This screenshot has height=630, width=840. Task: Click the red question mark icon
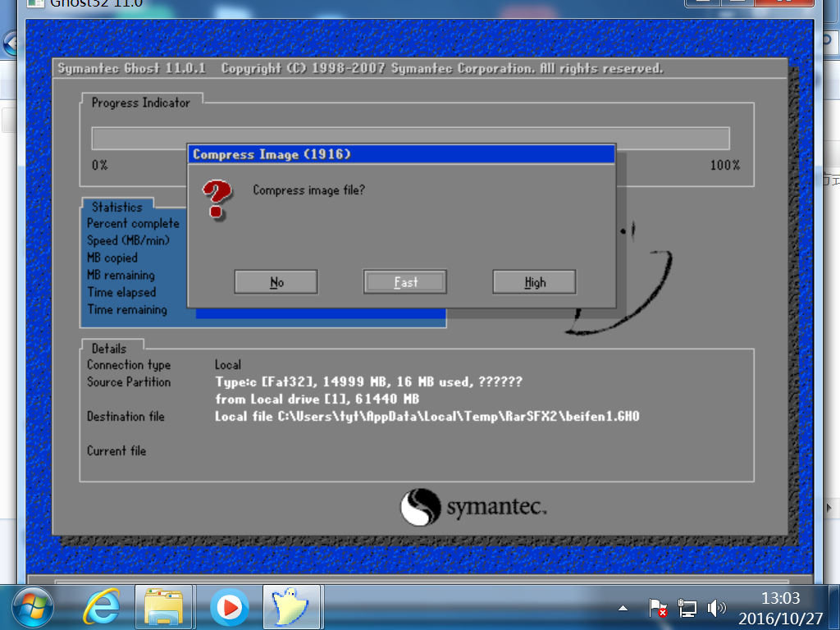[x=217, y=200]
